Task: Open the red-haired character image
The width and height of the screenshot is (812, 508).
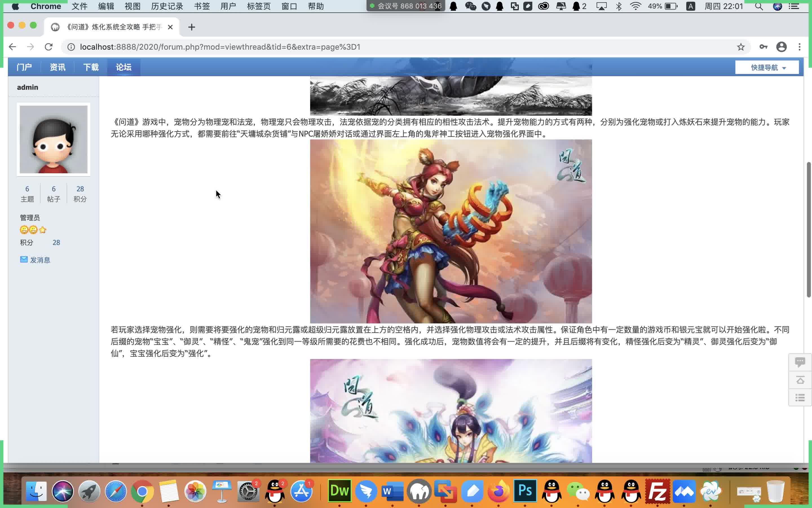Action: click(x=451, y=231)
